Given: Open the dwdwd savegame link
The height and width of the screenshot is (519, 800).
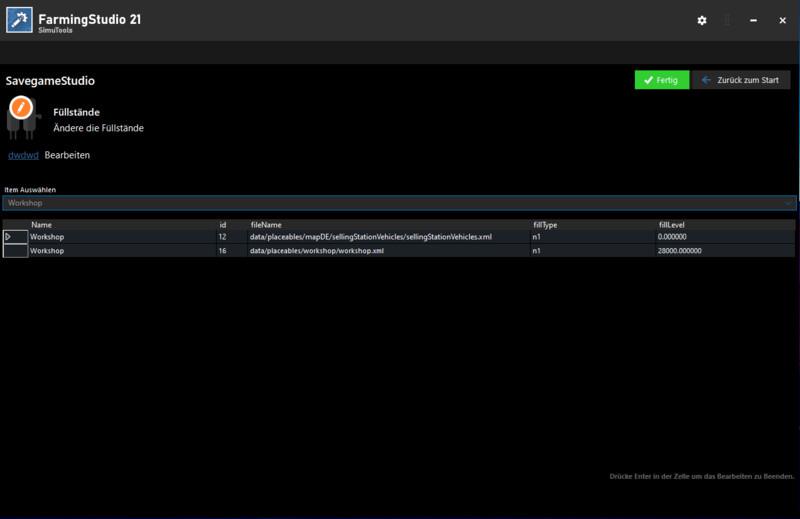Looking at the screenshot, I should point(23,155).
